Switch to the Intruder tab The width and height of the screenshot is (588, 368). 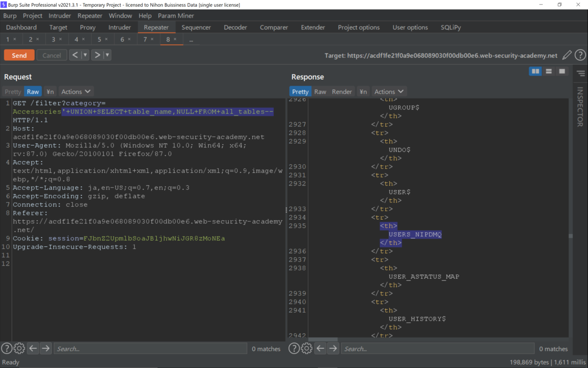coord(120,27)
